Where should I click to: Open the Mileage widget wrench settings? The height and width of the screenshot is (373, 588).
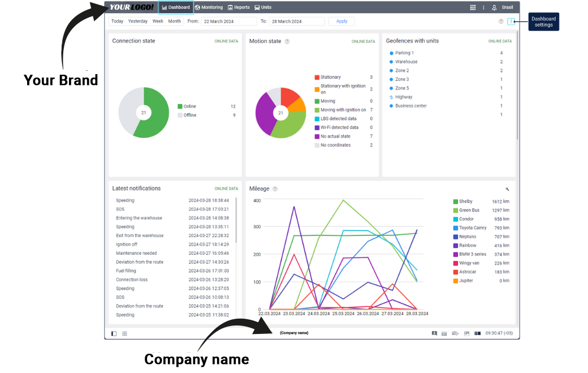pos(507,189)
